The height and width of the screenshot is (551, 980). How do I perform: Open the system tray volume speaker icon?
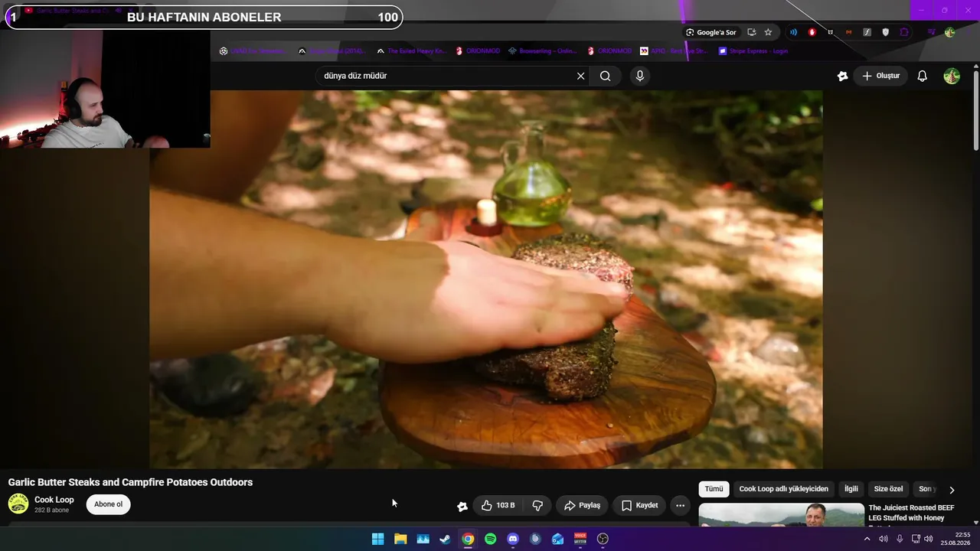click(x=928, y=539)
